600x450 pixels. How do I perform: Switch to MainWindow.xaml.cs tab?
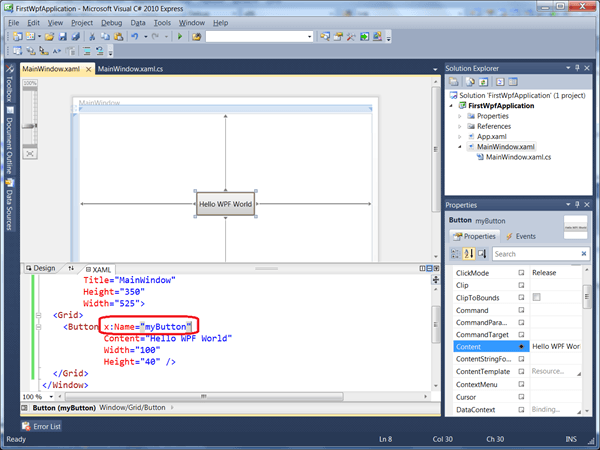tap(130, 69)
